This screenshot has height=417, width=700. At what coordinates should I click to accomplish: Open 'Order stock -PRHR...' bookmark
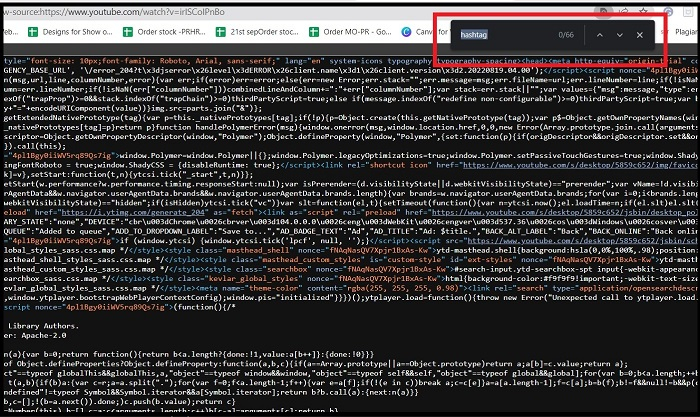164,32
